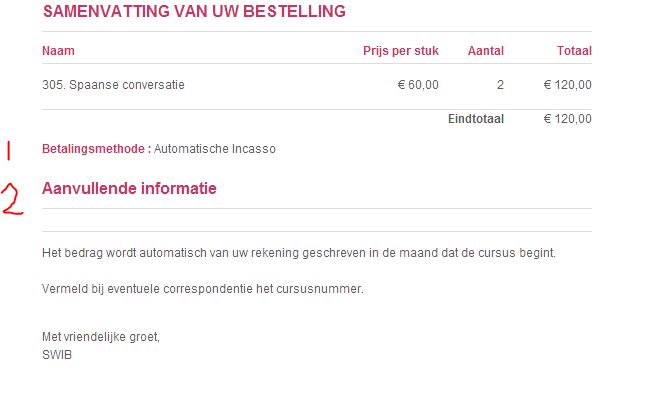Click the red handwritten number 1 annotation

point(8,150)
